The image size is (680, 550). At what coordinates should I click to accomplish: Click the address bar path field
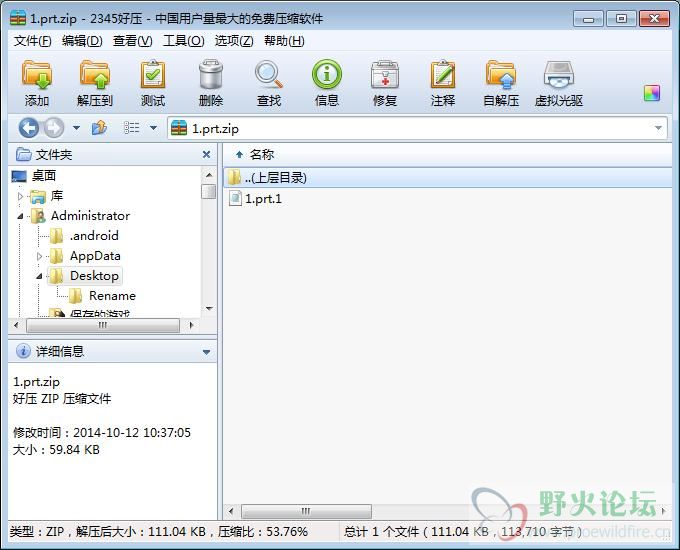coord(417,128)
